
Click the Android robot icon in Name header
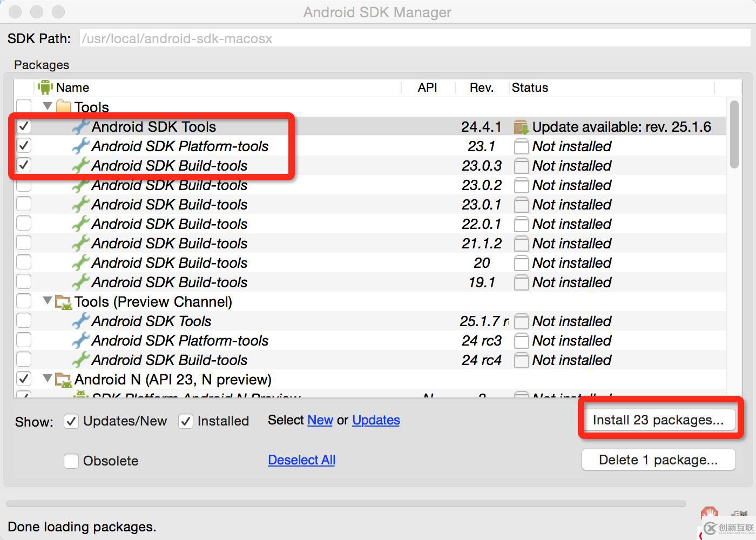(45, 87)
